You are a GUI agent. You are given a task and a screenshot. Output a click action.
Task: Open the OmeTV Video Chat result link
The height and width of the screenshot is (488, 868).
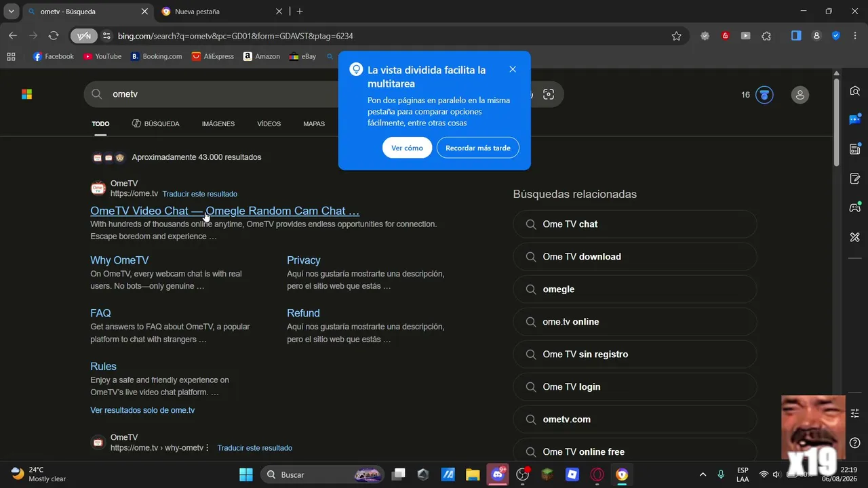coord(225,211)
